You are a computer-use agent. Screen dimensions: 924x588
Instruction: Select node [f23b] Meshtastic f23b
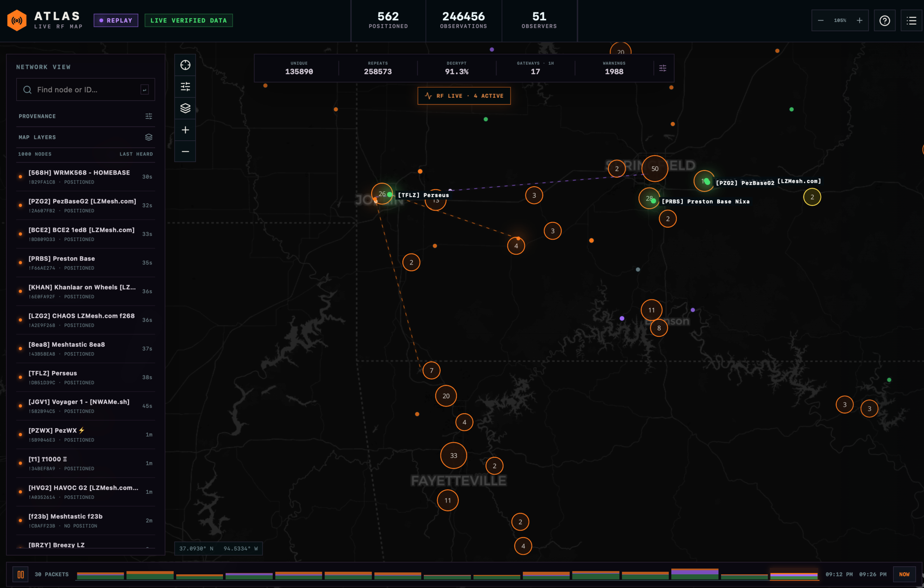pyautogui.click(x=86, y=521)
